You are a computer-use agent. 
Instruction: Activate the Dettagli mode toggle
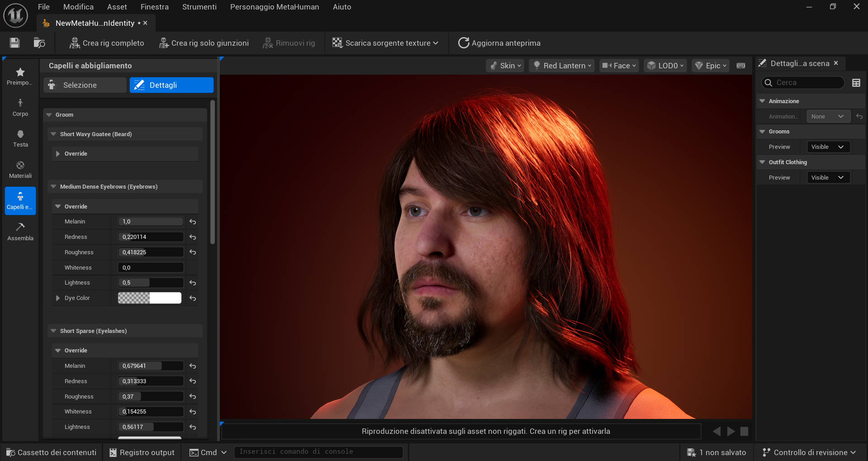tap(171, 85)
